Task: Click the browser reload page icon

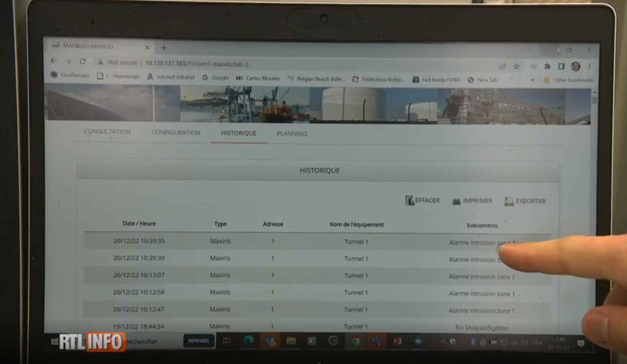Action: click(x=83, y=62)
